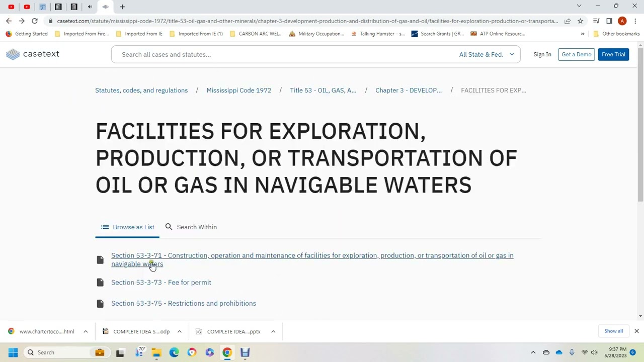Share this page using the share icon
Screen dimensions: 644x362
[568, 21]
